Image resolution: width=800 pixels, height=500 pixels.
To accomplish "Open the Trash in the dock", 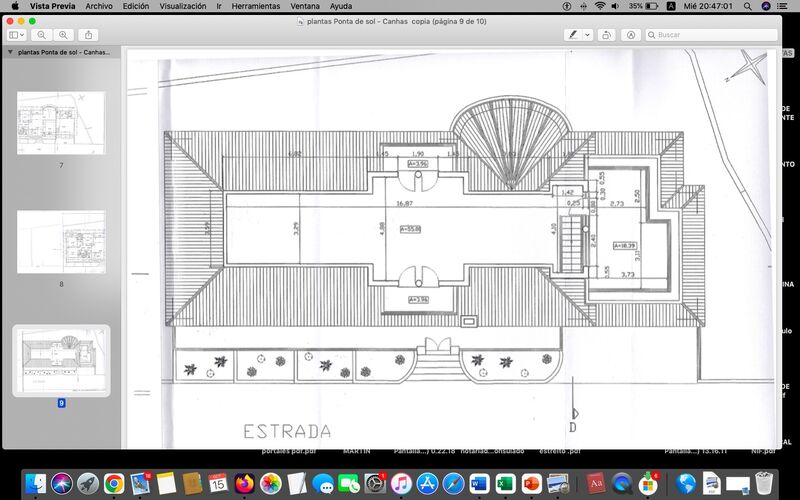I will pyautogui.click(x=765, y=483).
